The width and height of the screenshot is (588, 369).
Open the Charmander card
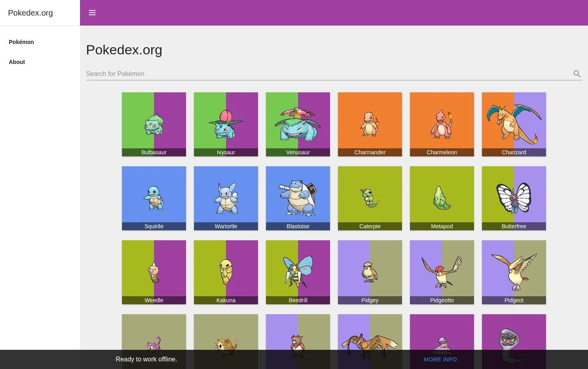pyautogui.click(x=370, y=124)
